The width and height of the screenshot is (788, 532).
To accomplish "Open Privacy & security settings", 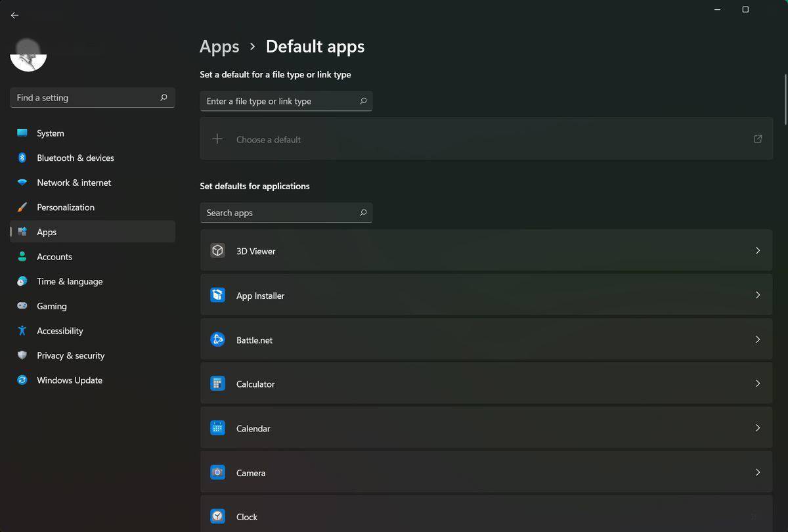I will (x=70, y=355).
